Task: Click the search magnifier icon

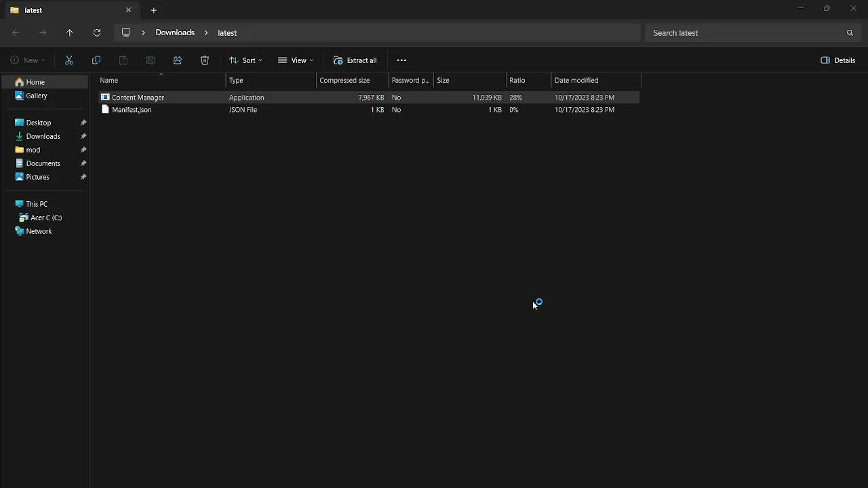Action: point(850,33)
